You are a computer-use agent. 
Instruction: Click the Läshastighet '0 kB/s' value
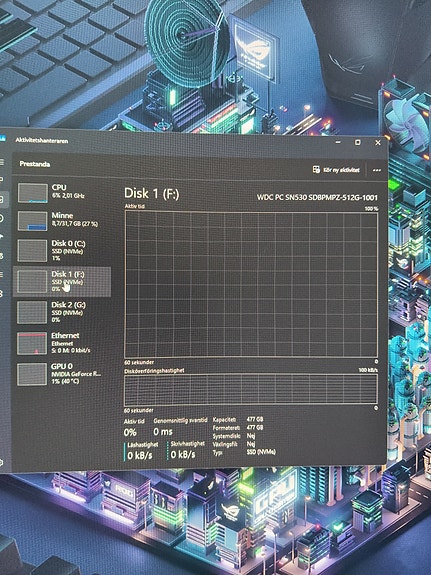coord(140,456)
